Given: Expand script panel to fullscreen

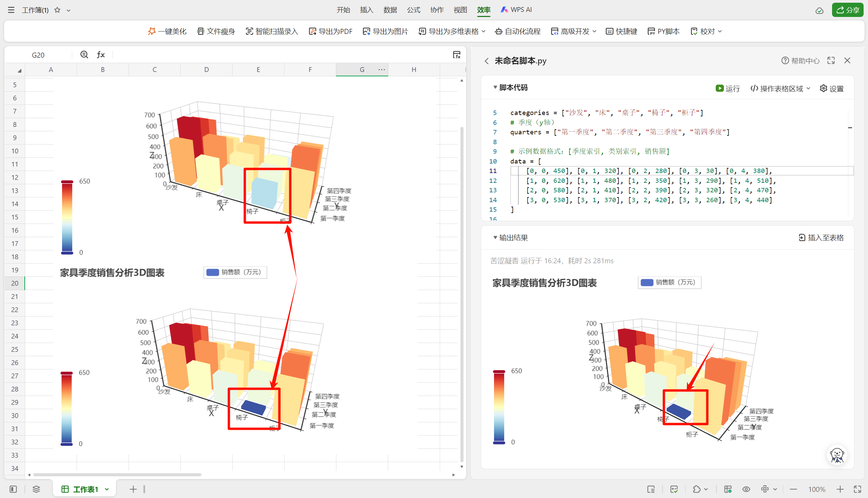Looking at the screenshot, I should pyautogui.click(x=831, y=60).
